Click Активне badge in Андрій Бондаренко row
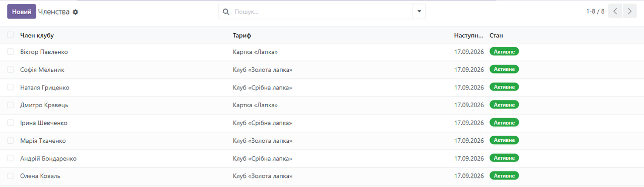This screenshot has height=187, width=644. tap(504, 158)
